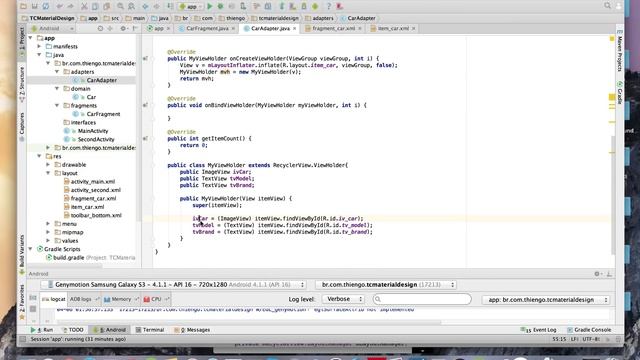Image resolution: width=640 pixels, height=360 pixels.
Task: Click the editor vertical scrollbar thumb
Action: [x=613, y=194]
